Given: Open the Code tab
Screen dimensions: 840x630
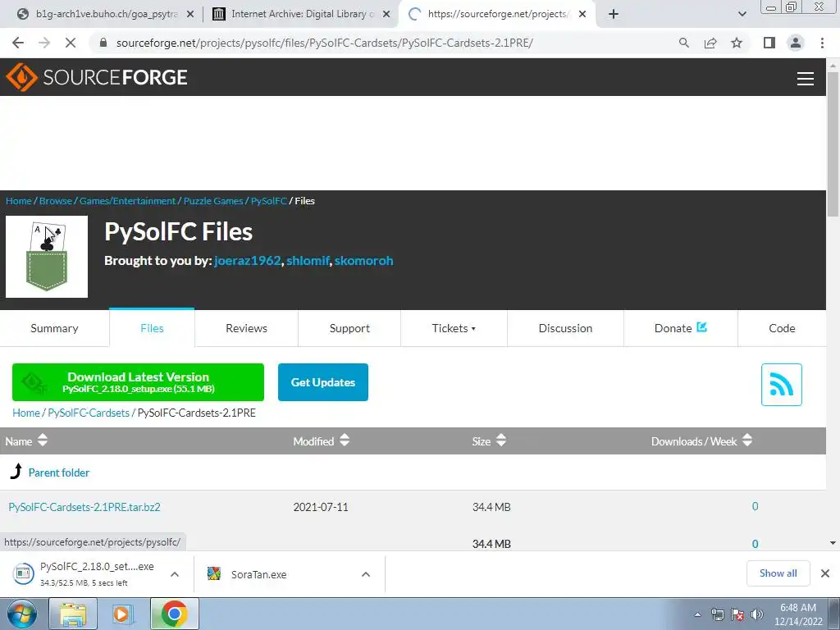Looking at the screenshot, I should 782,328.
